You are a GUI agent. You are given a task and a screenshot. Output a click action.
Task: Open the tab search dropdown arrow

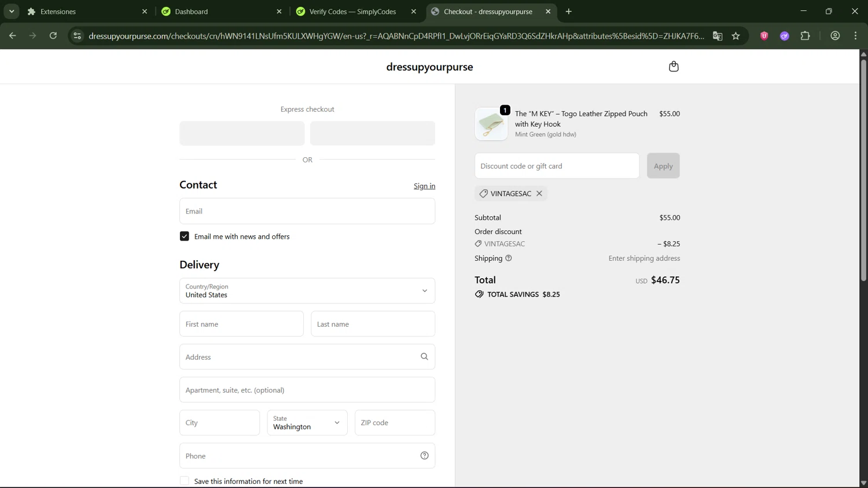[12, 12]
